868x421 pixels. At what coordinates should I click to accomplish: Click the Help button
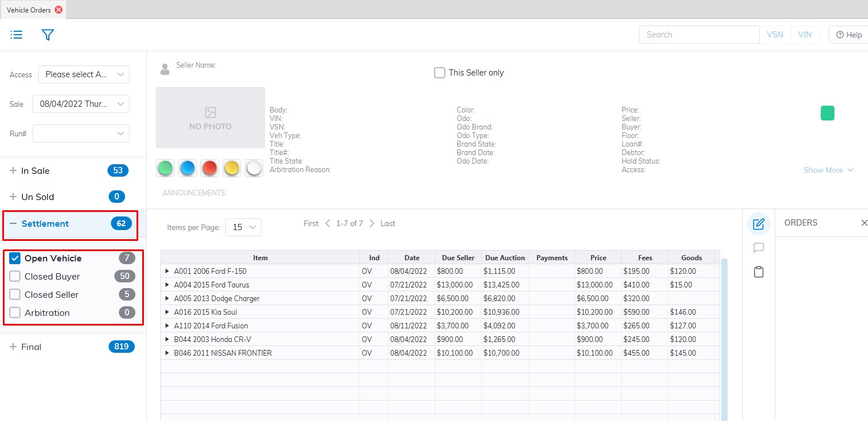coord(849,35)
